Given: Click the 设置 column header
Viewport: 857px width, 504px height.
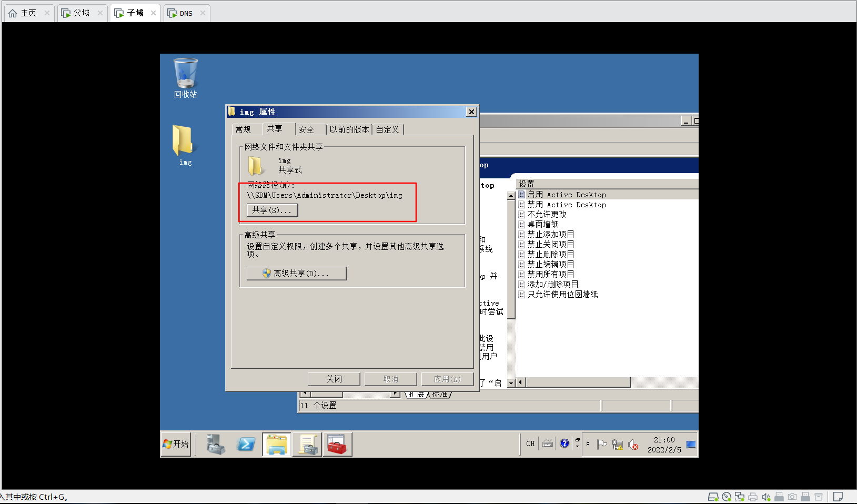Looking at the screenshot, I should point(607,184).
